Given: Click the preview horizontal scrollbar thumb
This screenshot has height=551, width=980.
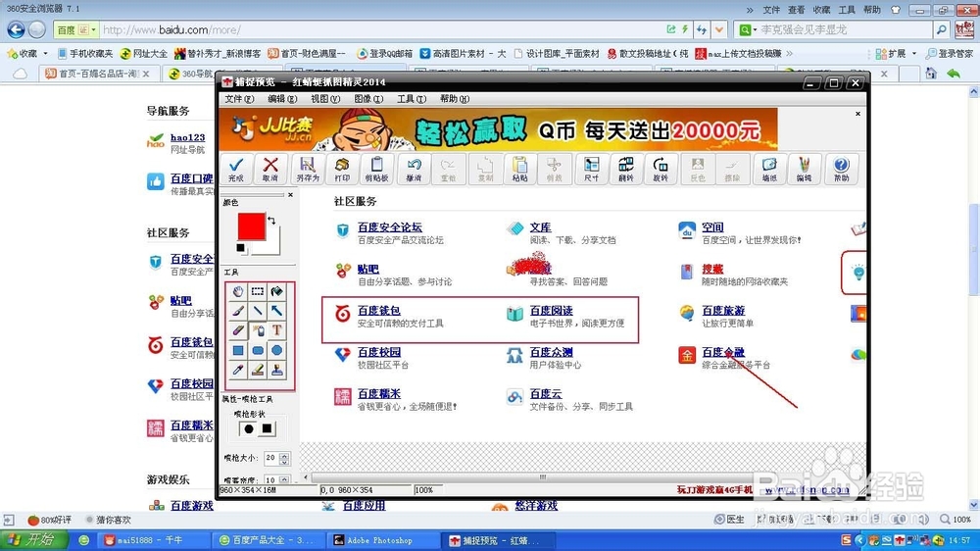Looking at the screenshot, I should [x=543, y=477].
